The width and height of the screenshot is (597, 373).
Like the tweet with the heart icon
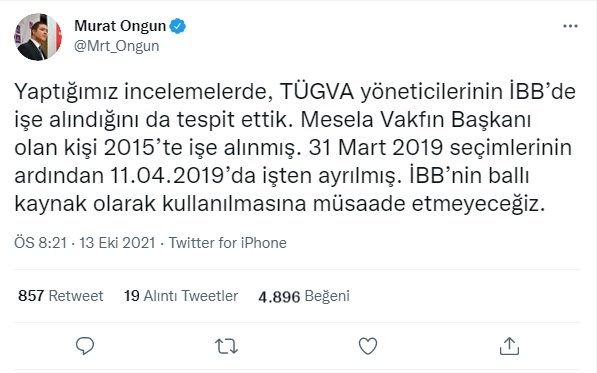368,346
